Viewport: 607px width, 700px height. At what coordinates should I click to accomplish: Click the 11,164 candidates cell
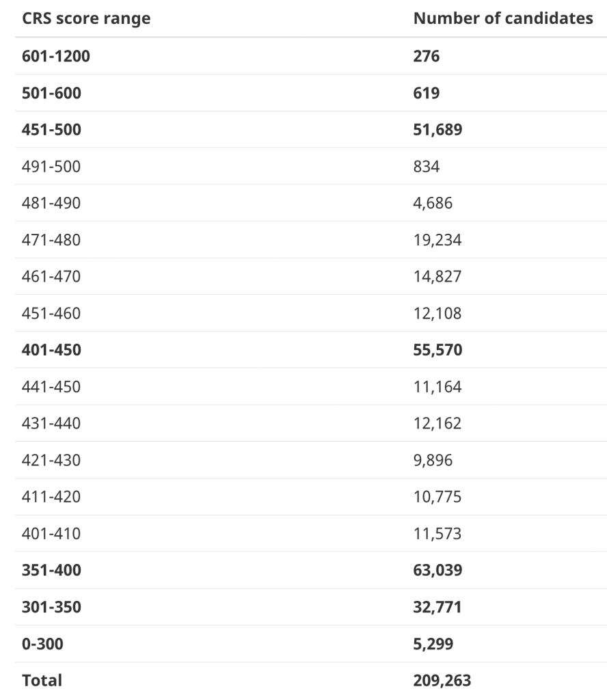coord(437,387)
